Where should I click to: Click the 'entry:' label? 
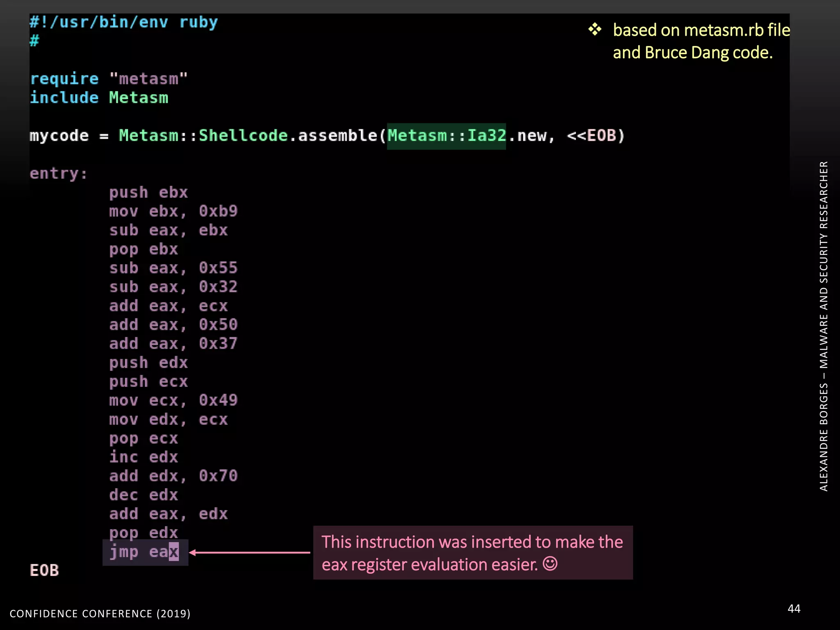(59, 173)
